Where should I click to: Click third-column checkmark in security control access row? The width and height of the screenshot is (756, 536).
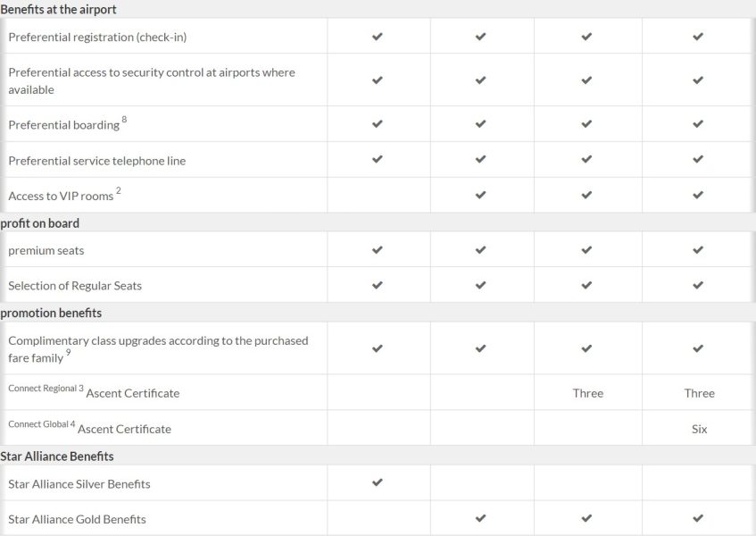coord(586,80)
